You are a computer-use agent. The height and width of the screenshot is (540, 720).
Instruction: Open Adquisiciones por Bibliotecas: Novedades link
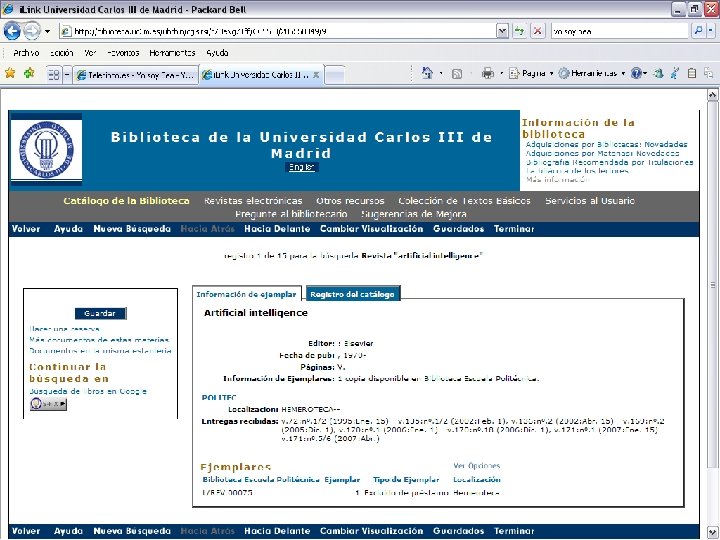[606, 144]
